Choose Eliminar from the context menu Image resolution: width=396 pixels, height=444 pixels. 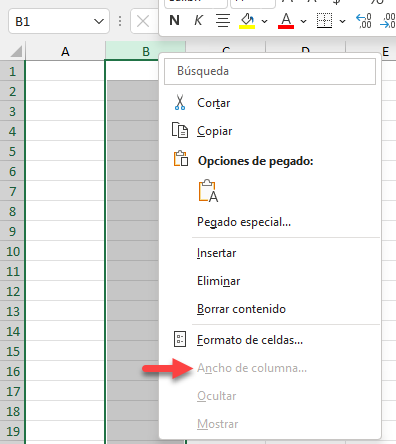(x=270, y=281)
